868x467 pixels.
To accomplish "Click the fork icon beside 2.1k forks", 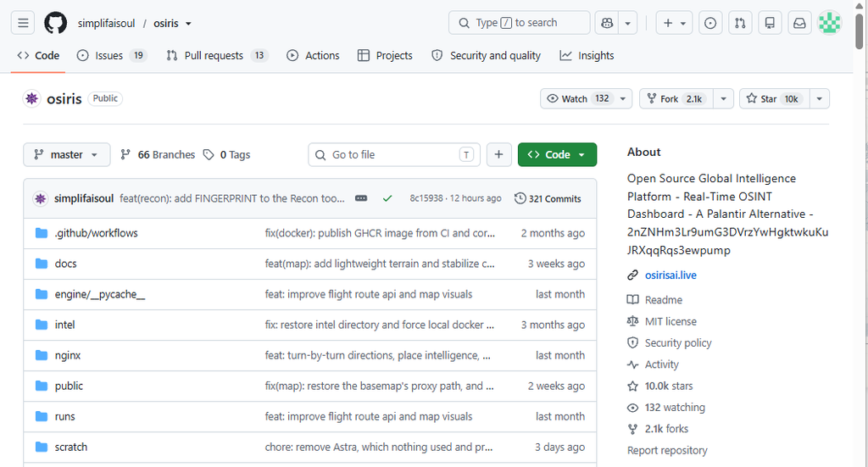I will tap(632, 429).
